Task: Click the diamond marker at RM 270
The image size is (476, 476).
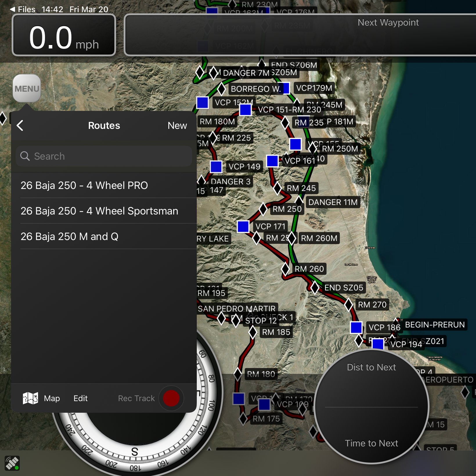Action: pyautogui.click(x=349, y=304)
